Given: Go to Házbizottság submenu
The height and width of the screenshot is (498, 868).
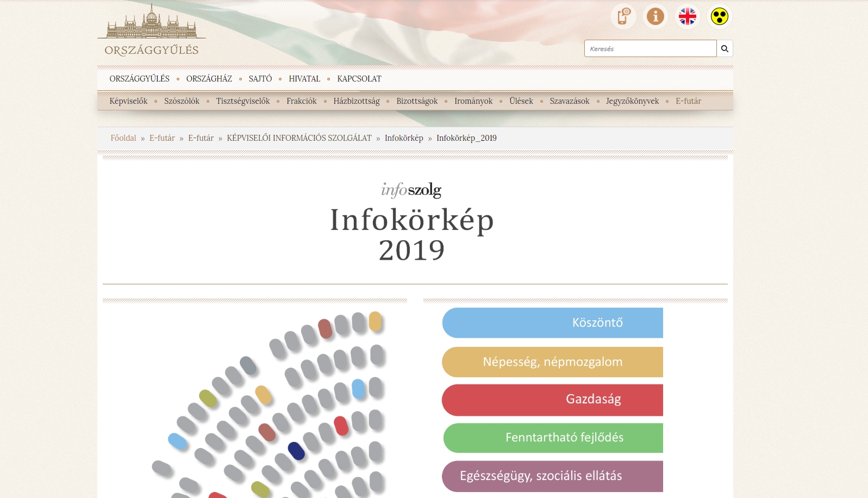Looking at the screenshot, I should [x=357, y=101].
